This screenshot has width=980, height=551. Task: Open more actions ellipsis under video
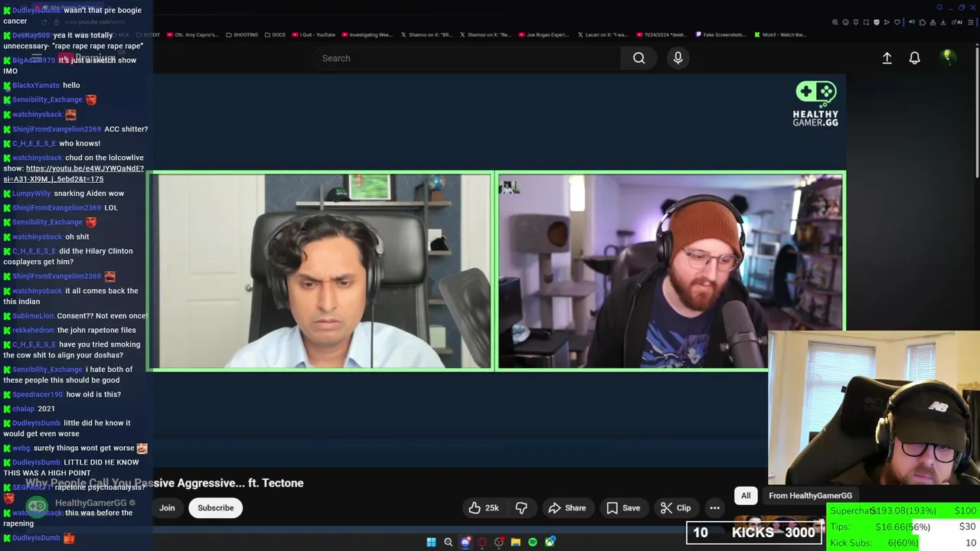[x=714, y=508]
